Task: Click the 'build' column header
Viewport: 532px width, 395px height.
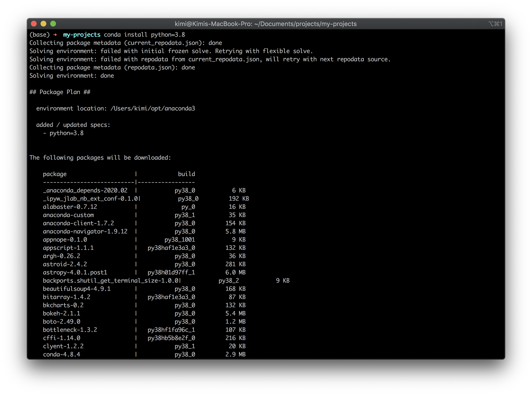Action: (x=186, y=174)
